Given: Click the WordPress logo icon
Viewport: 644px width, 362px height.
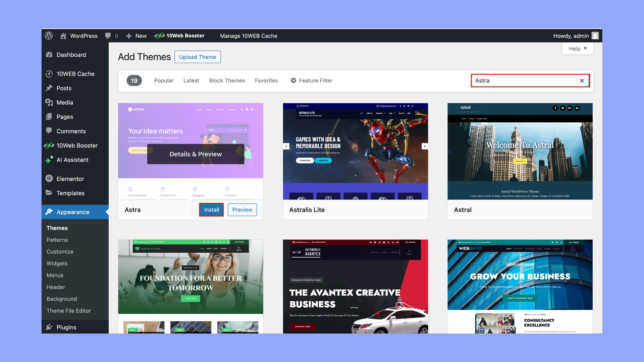Looking at the screenshot, I should click(49, 36).
